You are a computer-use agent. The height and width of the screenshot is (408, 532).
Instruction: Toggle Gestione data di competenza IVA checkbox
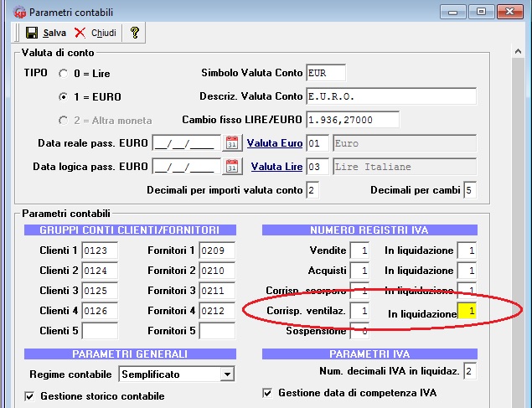268,392
